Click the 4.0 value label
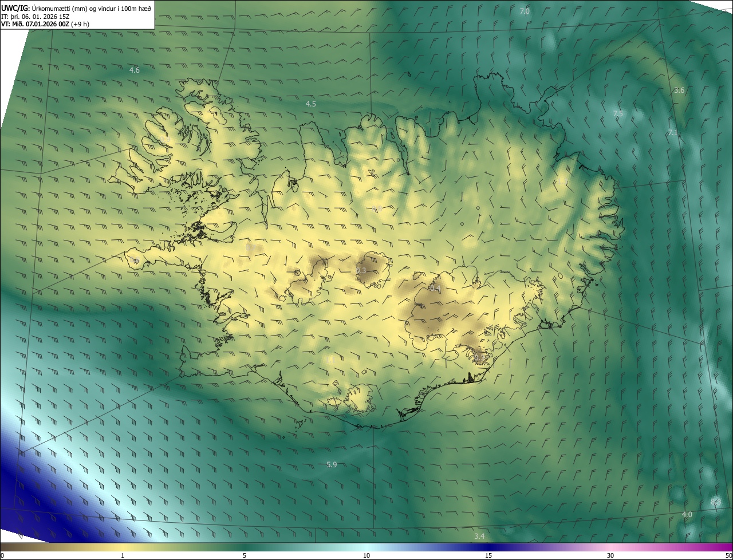 (x=687, y=515)
